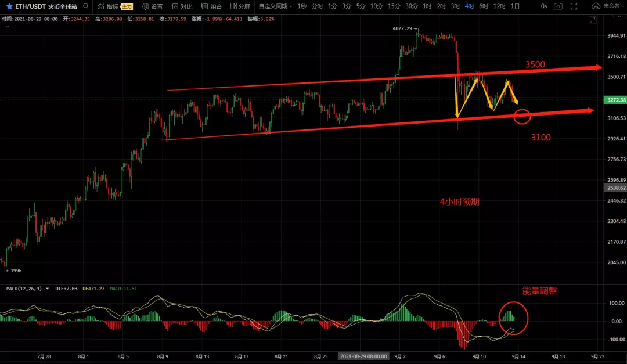Click the highlighted date label 2021-08-29 08:00:00

click(363, 356)
